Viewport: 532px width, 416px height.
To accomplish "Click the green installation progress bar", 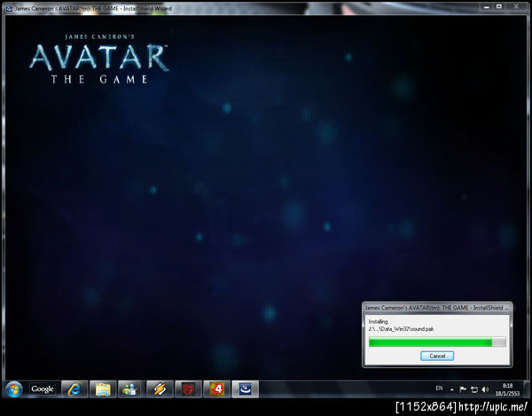I will (x=437, y=342).
